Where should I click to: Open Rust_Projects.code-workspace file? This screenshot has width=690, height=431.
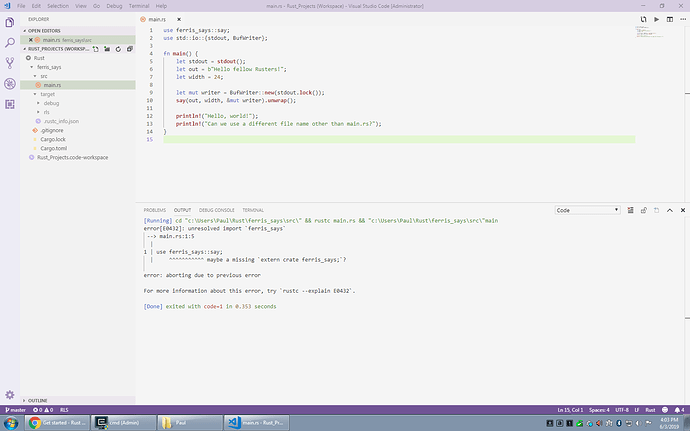(x=73, y=157)
